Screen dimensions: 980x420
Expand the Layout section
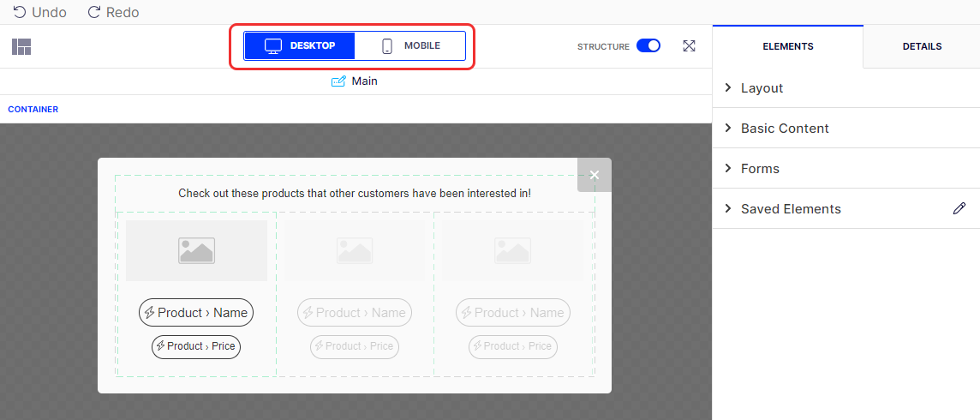tap(762, 88)
